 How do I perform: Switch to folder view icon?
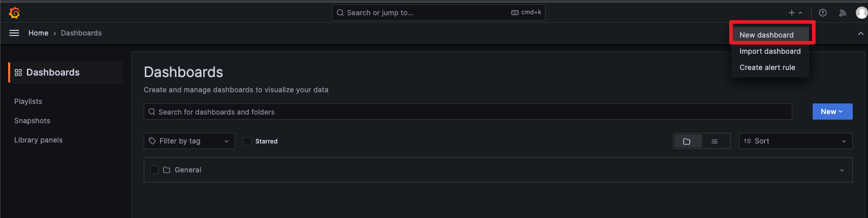(x=687, y=141)
